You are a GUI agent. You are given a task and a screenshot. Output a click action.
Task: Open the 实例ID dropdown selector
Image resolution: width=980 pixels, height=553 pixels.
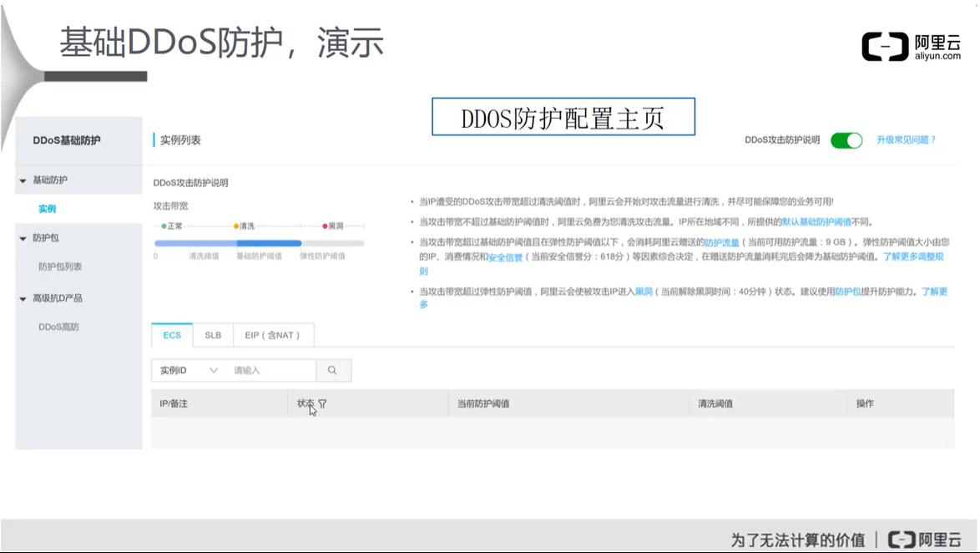pyautogui.click(x=188, y=370)
